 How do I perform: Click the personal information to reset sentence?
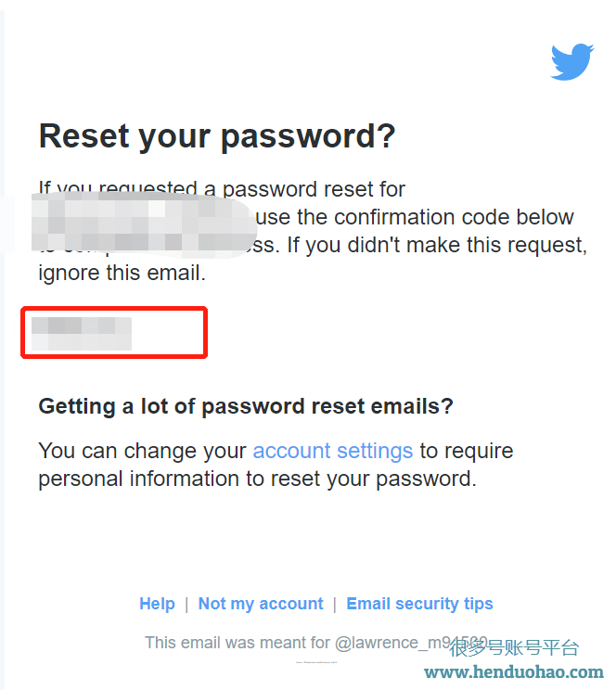click(258, 479)
